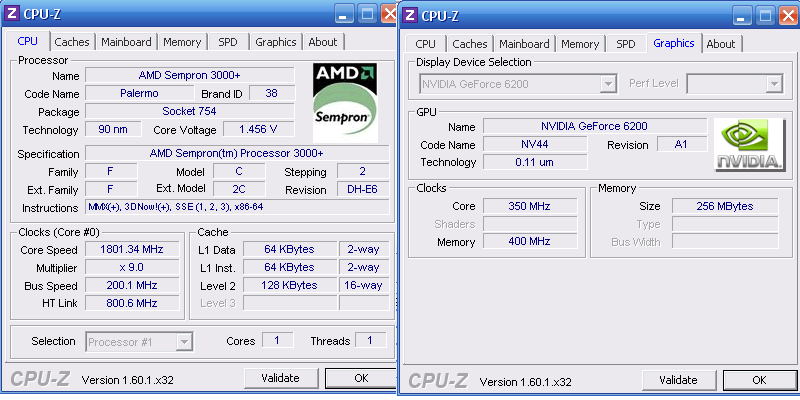Click Validate in left CPU-Z window

[280, 378]
